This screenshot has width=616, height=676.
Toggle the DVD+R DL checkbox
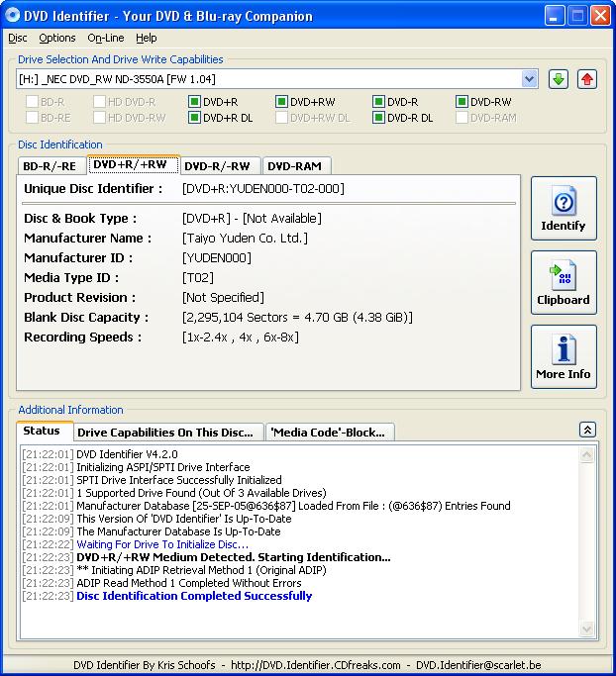194,117
